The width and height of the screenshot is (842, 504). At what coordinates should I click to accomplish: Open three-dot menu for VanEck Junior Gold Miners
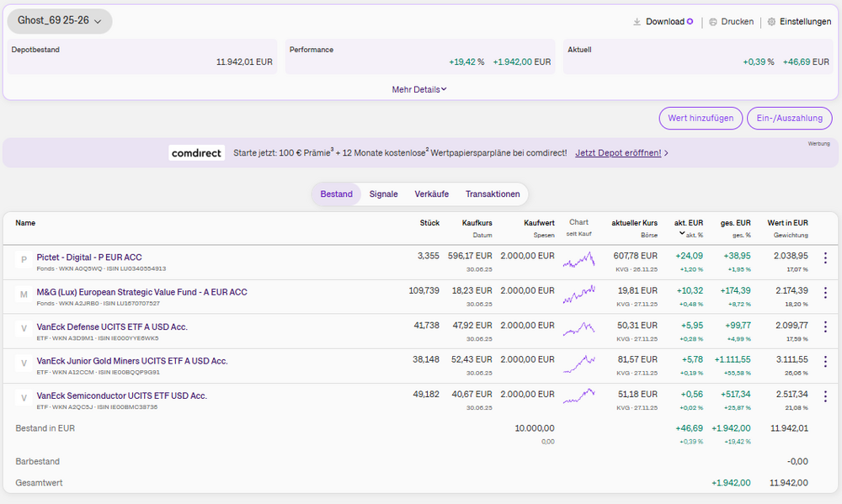point(824,362)
